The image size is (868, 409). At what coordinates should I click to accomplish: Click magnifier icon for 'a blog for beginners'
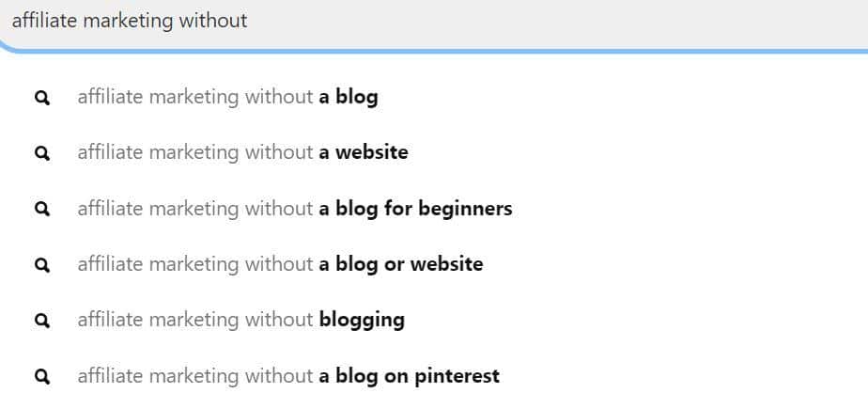coord(42,209)
